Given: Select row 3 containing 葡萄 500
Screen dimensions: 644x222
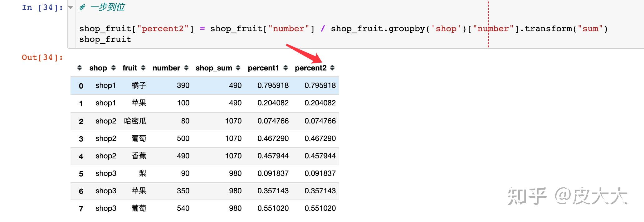Looking at the screenshot, I should 205,138.
